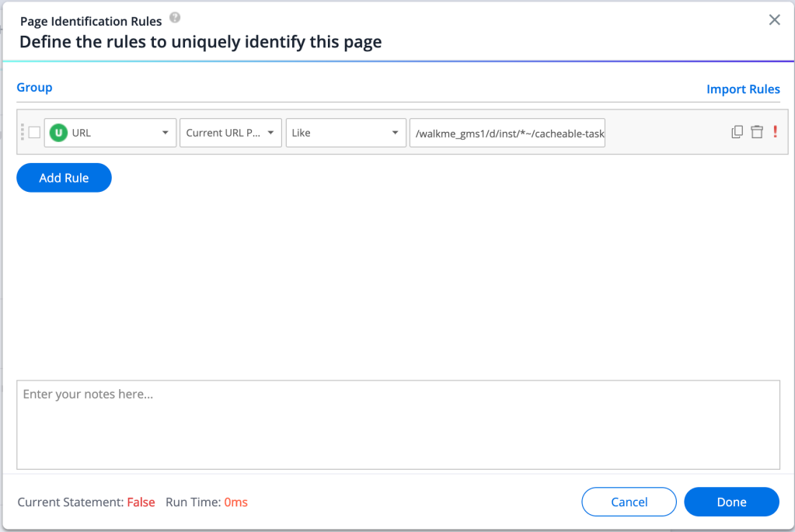Open Import Rules
Screen dimensions: 795x532
[x=742, y=89]
